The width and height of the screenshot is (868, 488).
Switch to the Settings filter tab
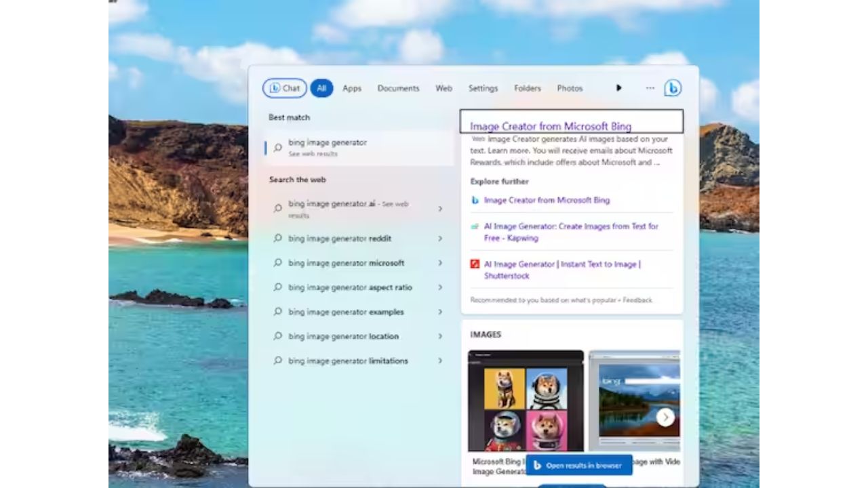[483, 88]
